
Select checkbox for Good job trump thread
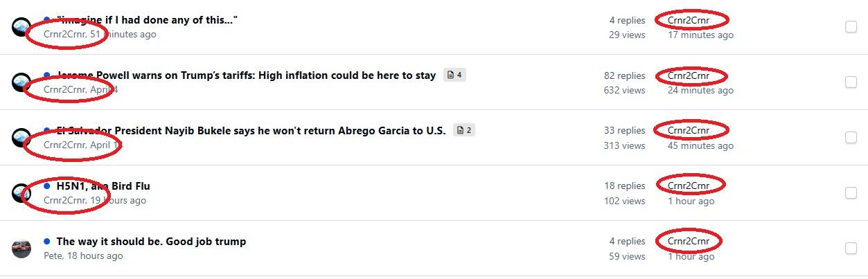point(851,249)
